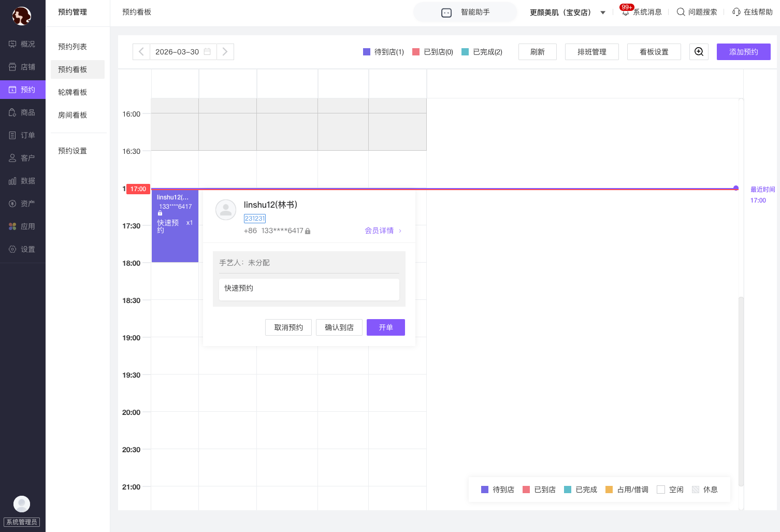Image resolution: width=780 pixels, height=532 pixels.
Task: Go to the next day arrow
Action: (225, 52)
